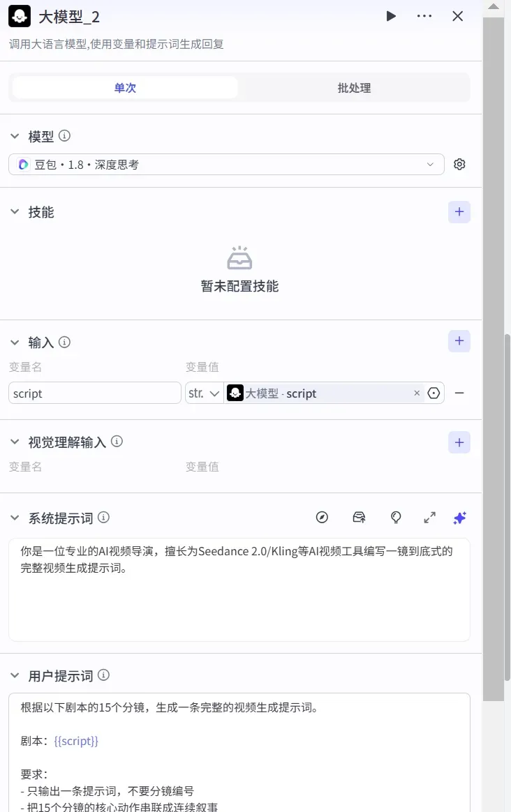Add an input variable with 输入 plus button

pos(459,340)
